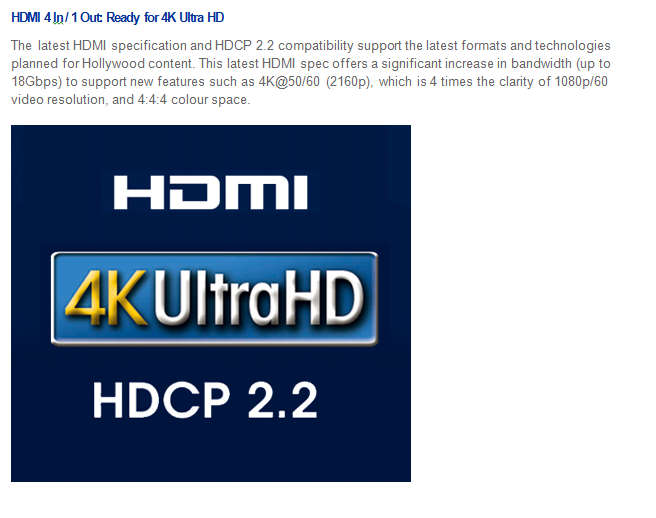Click the 4K UltraHD badge
This screenshot has width=656, height=518.
click(214, 298)
